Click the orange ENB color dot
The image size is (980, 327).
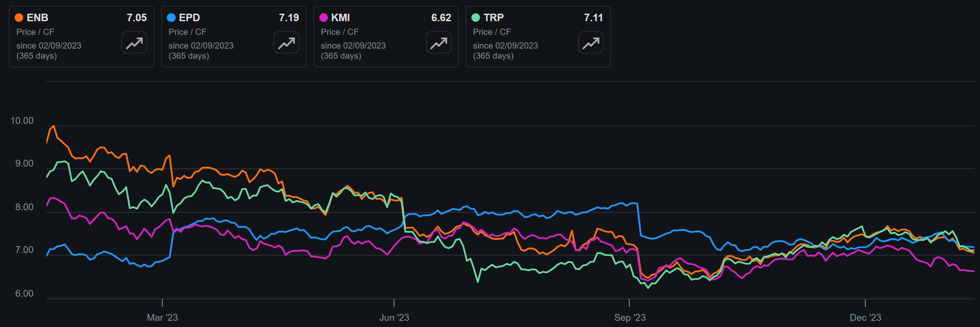click(19, 18)
